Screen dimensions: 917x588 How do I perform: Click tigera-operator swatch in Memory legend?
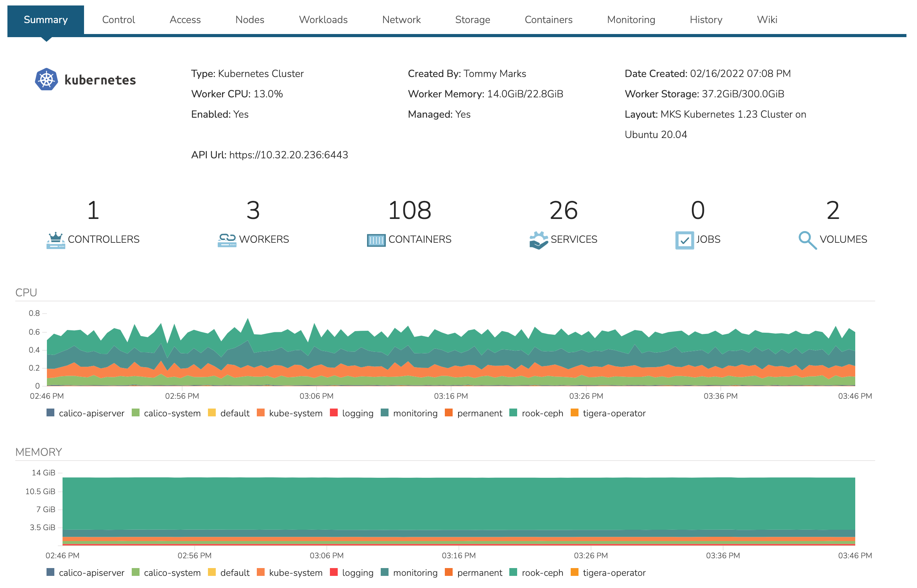click(x=575, y=572)
